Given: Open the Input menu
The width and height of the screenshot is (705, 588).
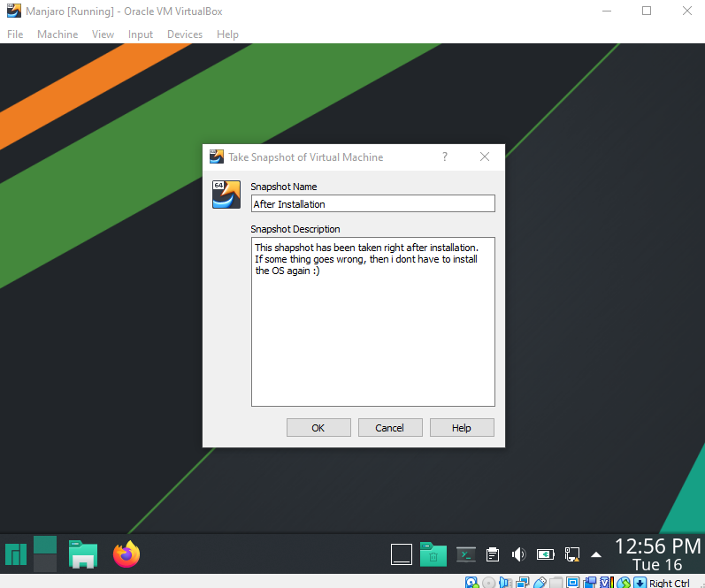Looking at the screenshot, I should (x=141, y=34).
